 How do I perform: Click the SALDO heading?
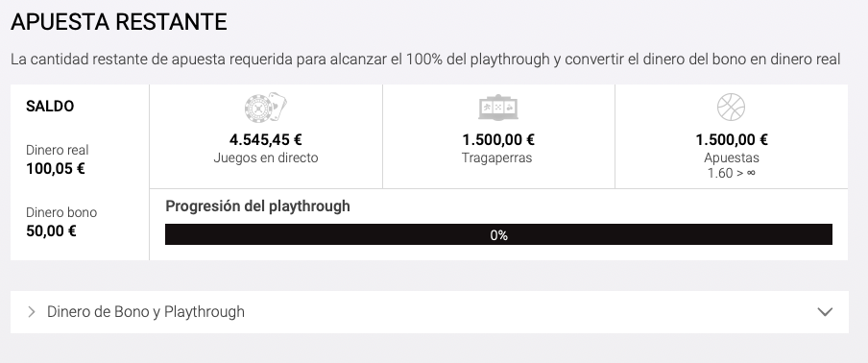point(50,107)
